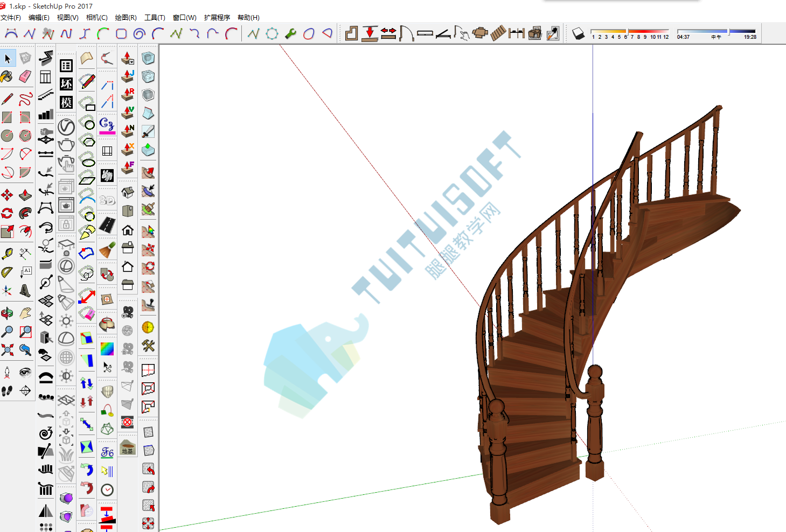Screen dimensions: 786x532
Task: Click the teapot render icon
Action: pos(66,145)
